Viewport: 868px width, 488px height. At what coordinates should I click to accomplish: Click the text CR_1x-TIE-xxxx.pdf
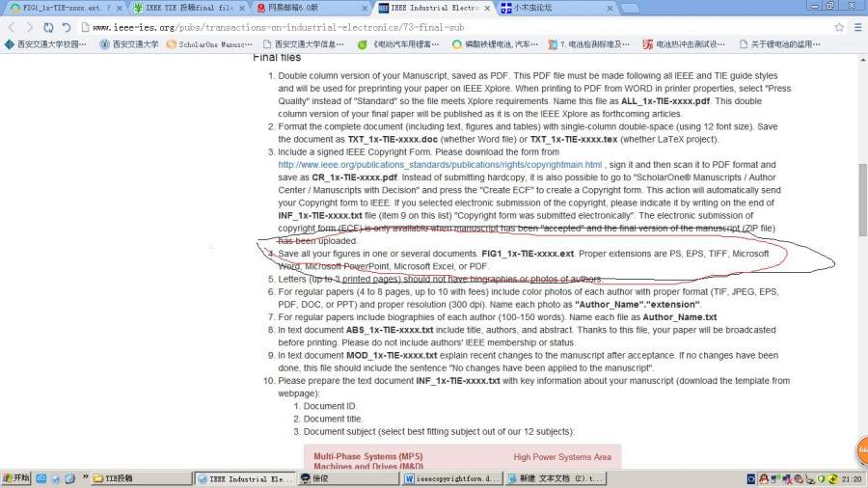pyautogui.click(x=354, y=177)
